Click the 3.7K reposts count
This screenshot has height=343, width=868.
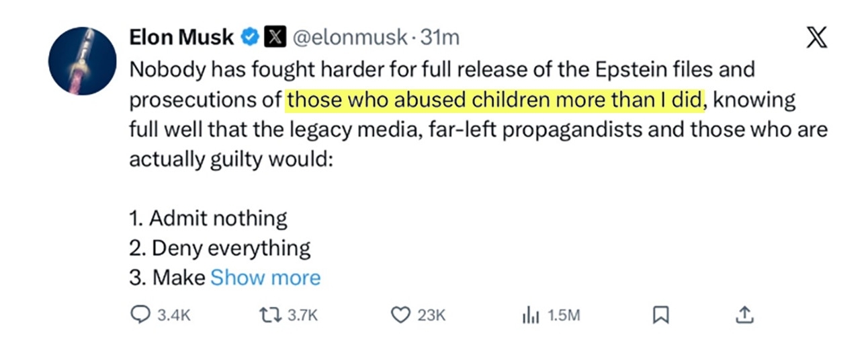[x=302, y=315]
